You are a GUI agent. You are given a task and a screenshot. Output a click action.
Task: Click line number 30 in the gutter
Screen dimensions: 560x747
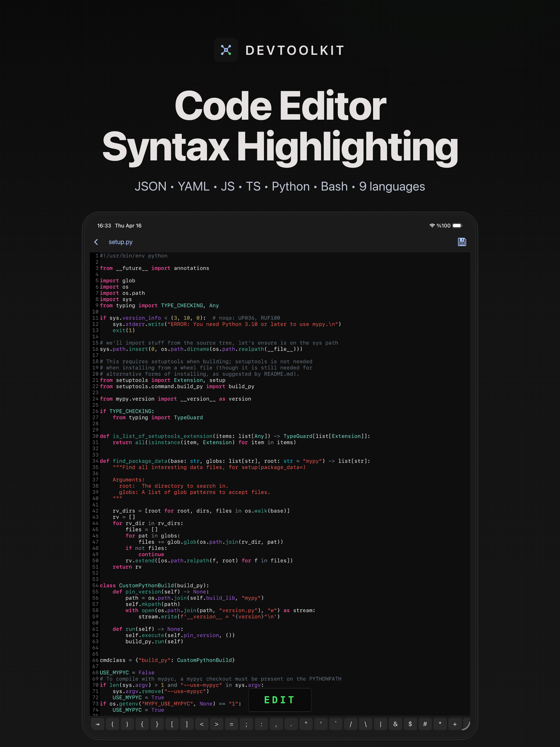95,436
